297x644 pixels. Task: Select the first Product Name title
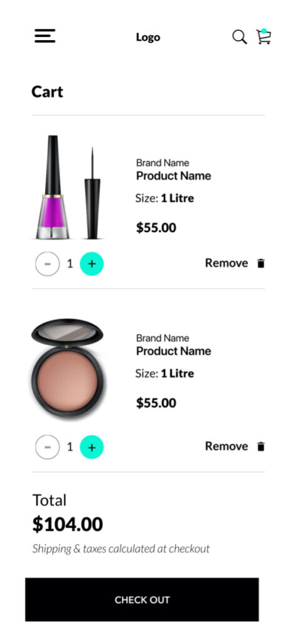[173, 176]
